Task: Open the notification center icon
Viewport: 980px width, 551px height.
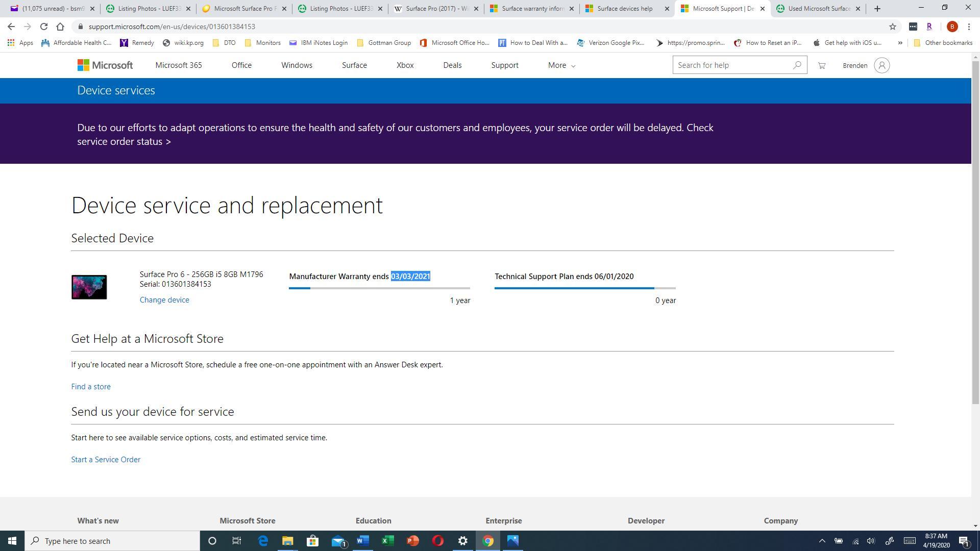Action: (964, 541)
